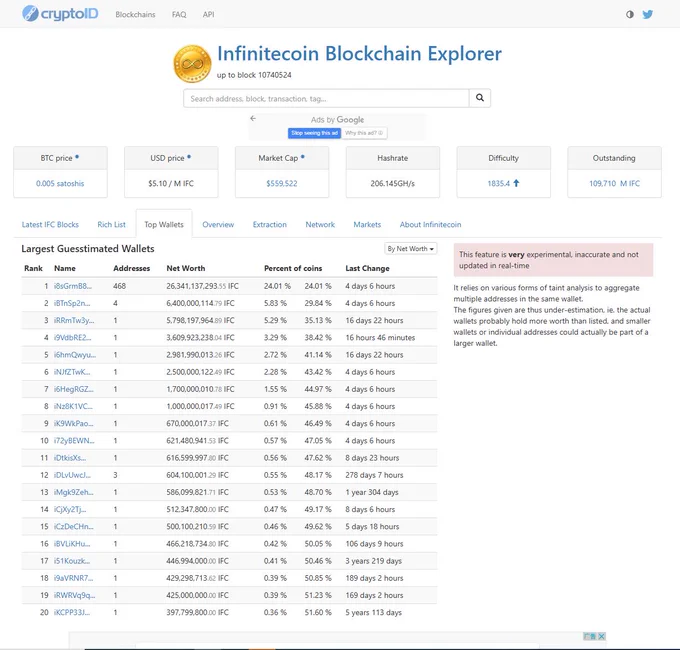Click the USD price info dot
680x650 pixels.
coord(189,157)
